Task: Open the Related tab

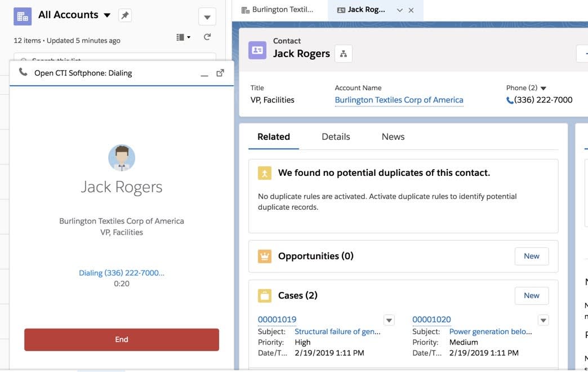Action: coord(274,136)
